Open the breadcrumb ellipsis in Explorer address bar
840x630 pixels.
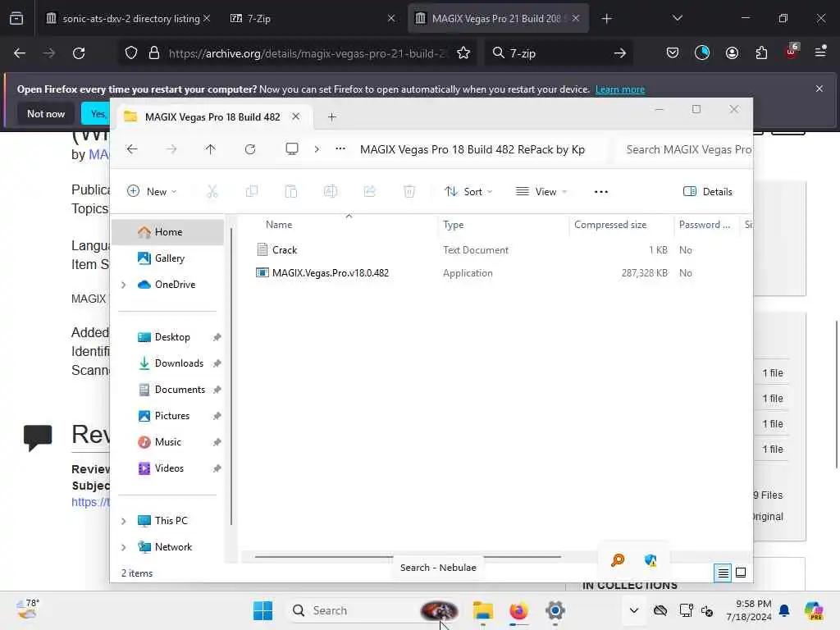click(340, 149)
